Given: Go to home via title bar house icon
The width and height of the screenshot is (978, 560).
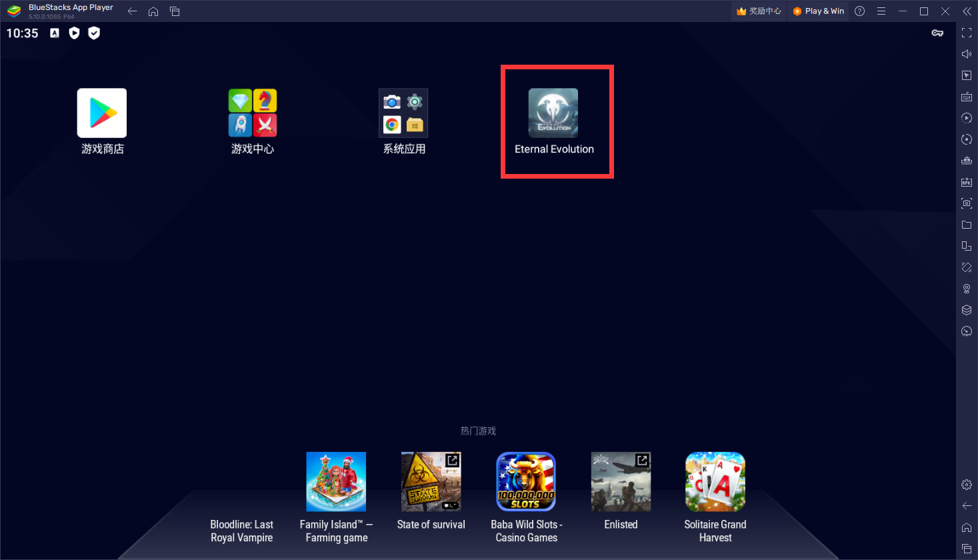Looking at the screenshot, I should (153, 11).
